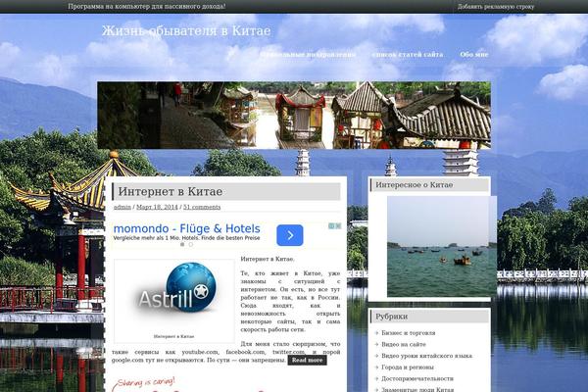Click 'momondo - Flüge & Hotels' ad headline
Image resolution: width=588 pixels, height=392 pixels.
point(187,228)
